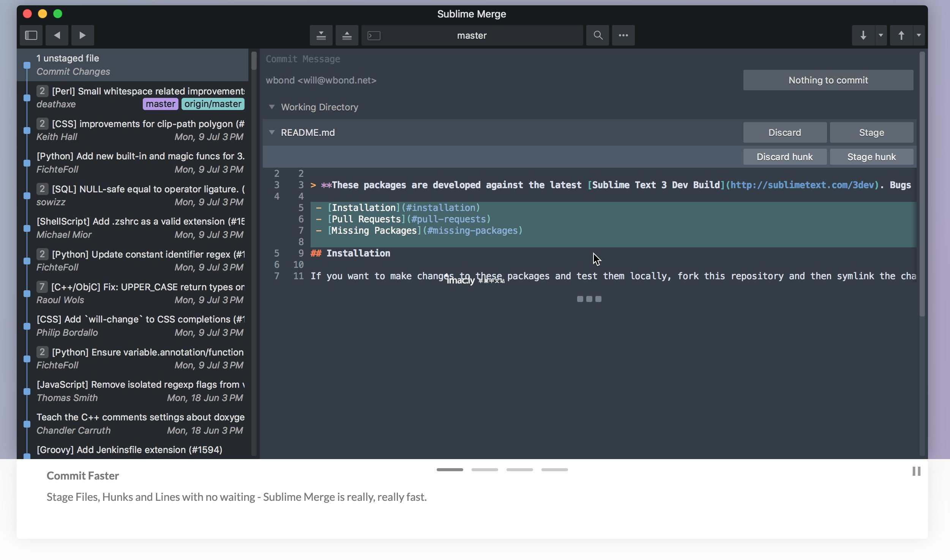Click the stash changes icon
950x560 pixels.
321,35
